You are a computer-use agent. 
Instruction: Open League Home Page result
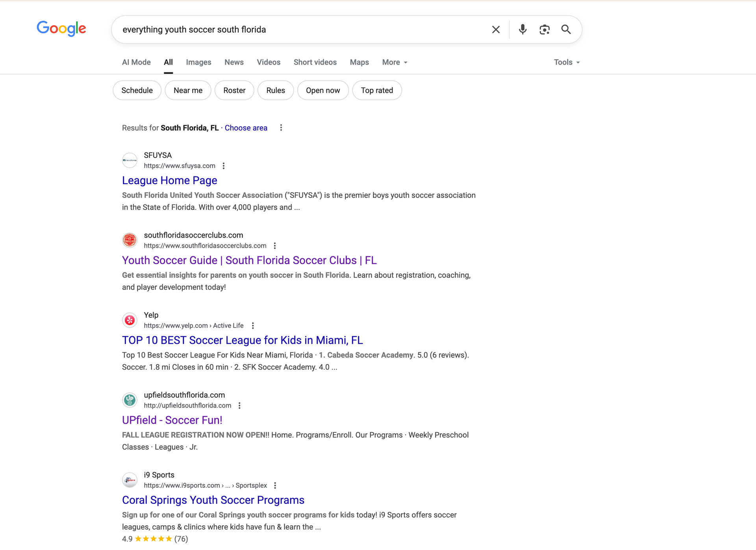tap(169, 180)
